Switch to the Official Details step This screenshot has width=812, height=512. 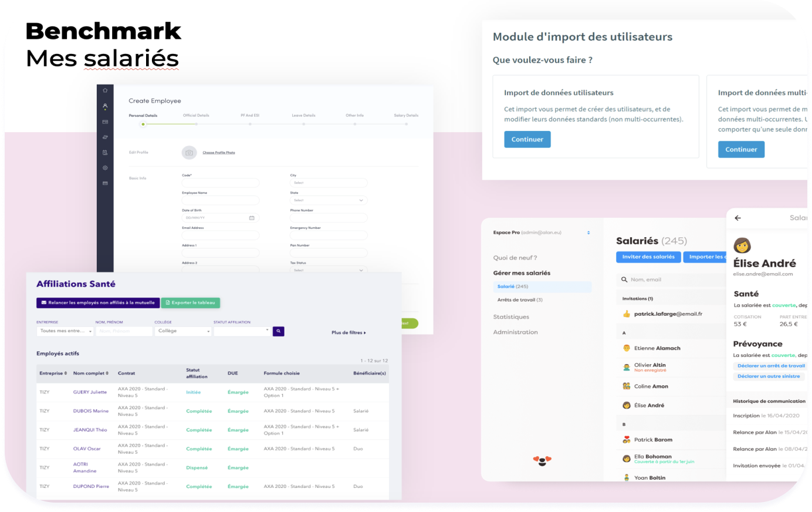coord(197,115)
